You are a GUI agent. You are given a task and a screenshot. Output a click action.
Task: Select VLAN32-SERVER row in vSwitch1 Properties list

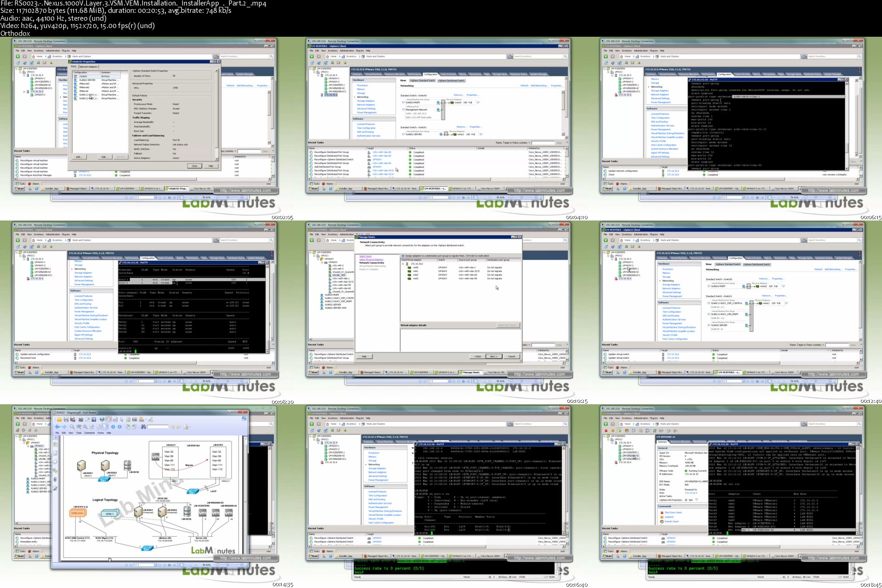[x=87, y=80]
